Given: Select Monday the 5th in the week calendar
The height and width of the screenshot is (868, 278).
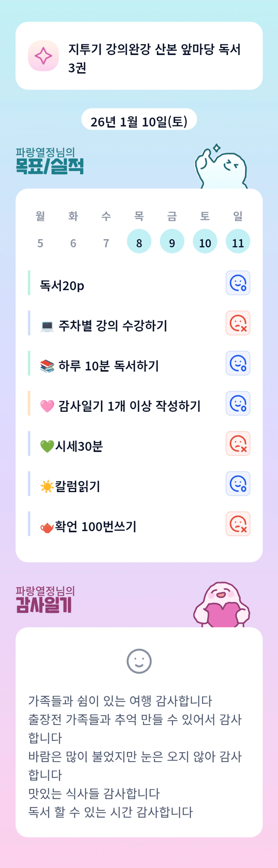Looking at the screenshot, I should (x=40, y=243).
